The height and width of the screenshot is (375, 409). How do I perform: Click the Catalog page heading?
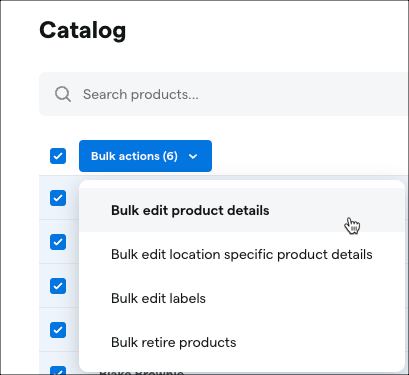[83, 30]
